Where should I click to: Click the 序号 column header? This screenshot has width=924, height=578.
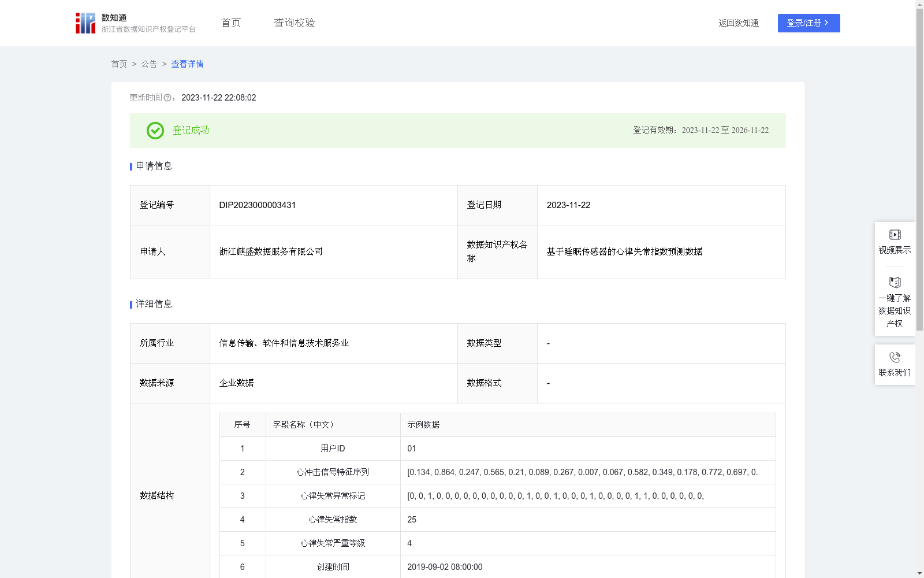point(242,425)
